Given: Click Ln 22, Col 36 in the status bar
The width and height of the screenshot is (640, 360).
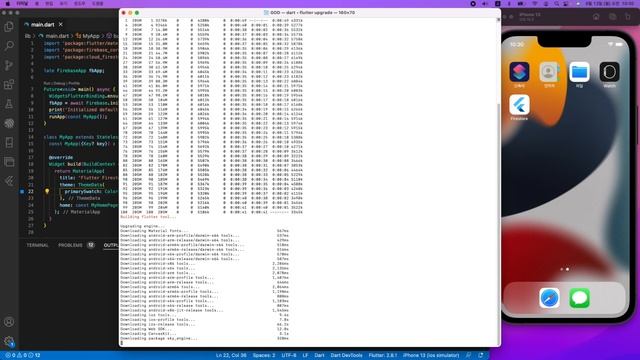Looking at the screenshot, I should pyautogui.click(x=231, y=356).
